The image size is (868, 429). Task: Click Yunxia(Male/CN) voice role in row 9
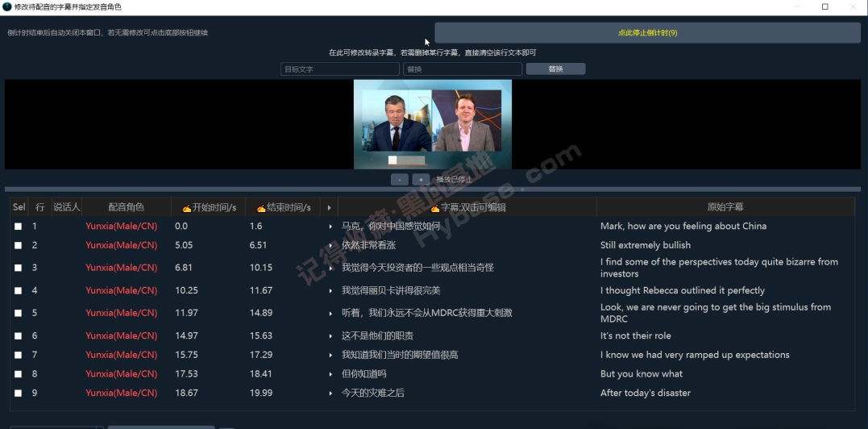tap(121, 393)
